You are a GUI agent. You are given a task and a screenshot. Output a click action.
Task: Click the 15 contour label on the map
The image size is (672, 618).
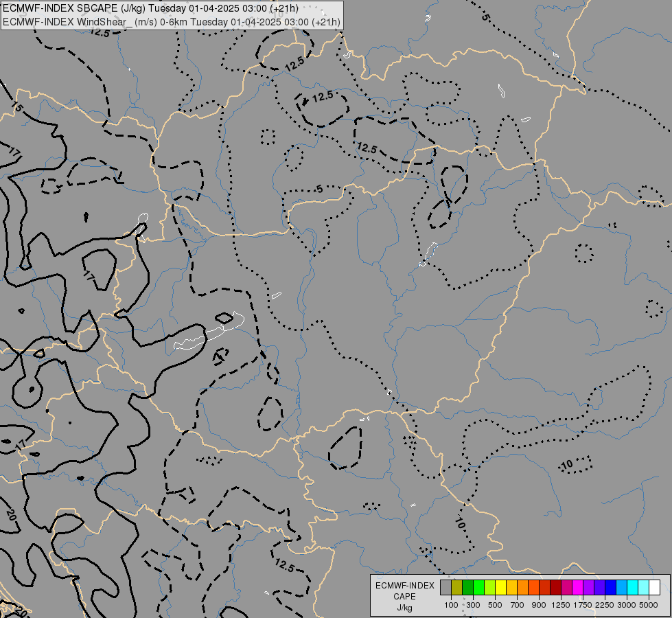coord(16,107)
